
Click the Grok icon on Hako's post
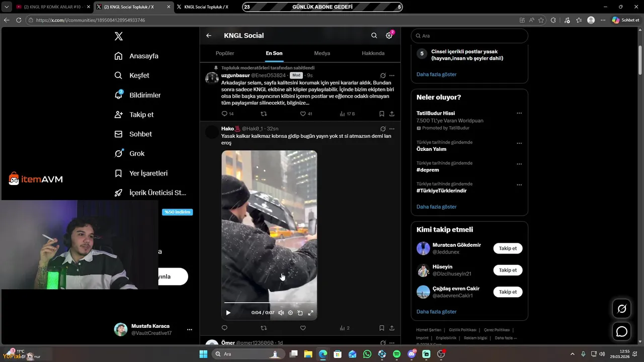pyautogui.click(x=383, y=129)
